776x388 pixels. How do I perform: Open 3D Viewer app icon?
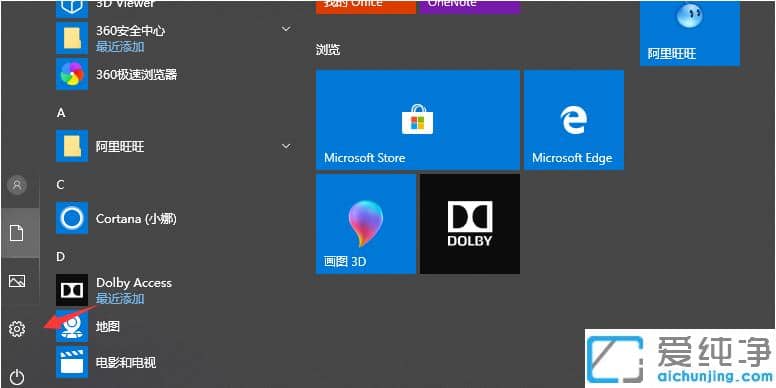[72, 9]
